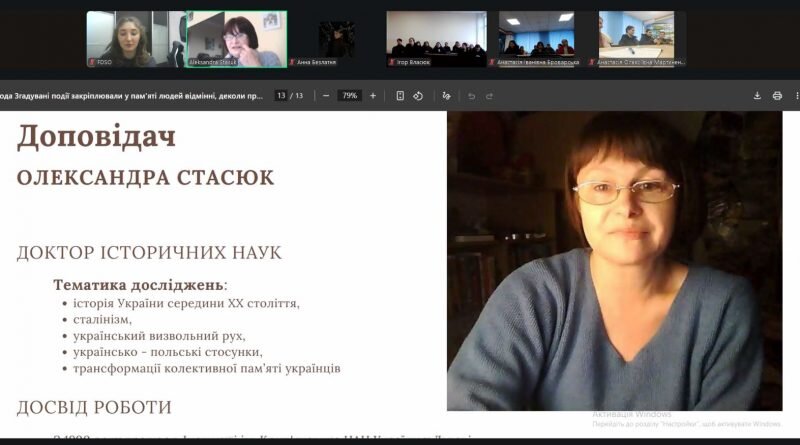Image resolution: width=800 pixels, height=445 pixels.
Task: Open the annotate drawing tool
Action: [446, 95]
